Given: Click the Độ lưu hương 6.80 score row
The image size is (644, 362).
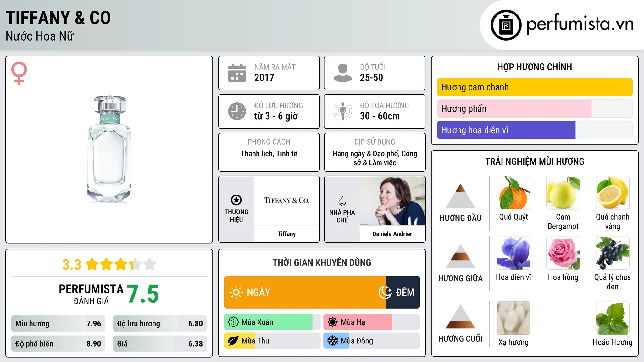Looking at the screenshot, I should coord(160,324).
